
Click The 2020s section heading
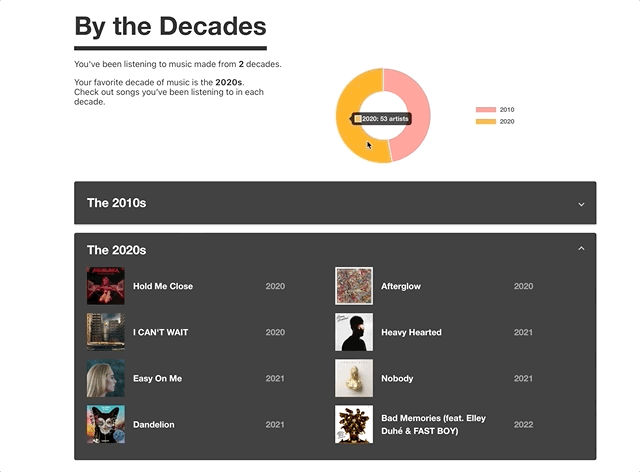coord(116,250)
